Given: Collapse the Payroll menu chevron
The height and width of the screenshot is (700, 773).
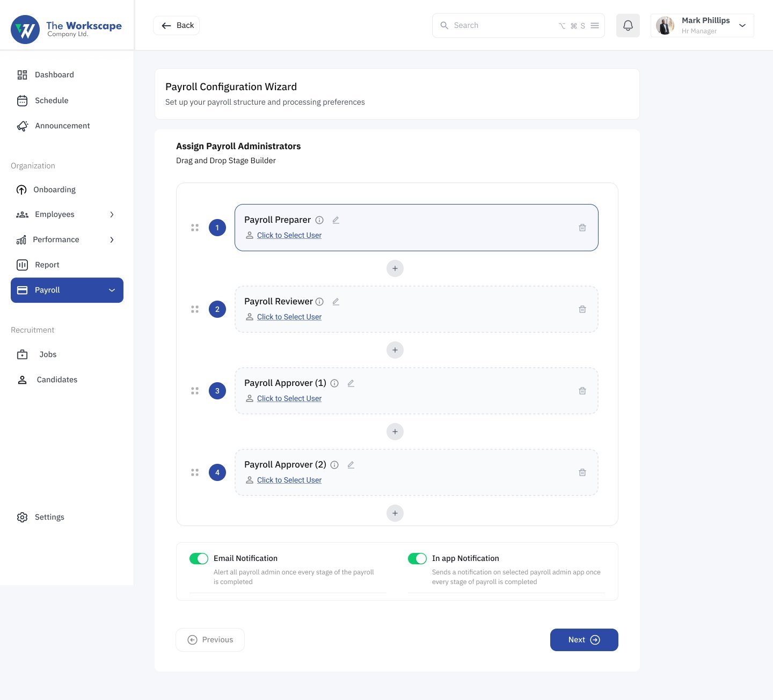Looking at the screenshot, I should point(112,290).
